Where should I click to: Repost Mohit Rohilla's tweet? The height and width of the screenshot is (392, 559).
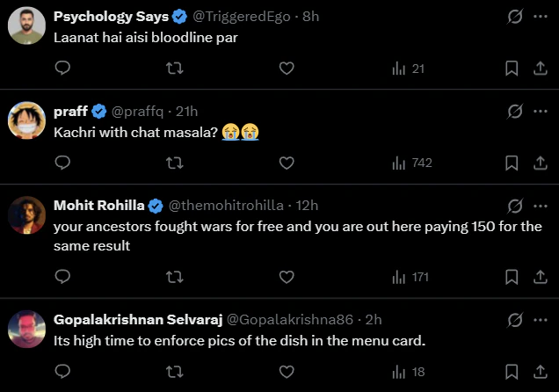(x=175, y=277)
